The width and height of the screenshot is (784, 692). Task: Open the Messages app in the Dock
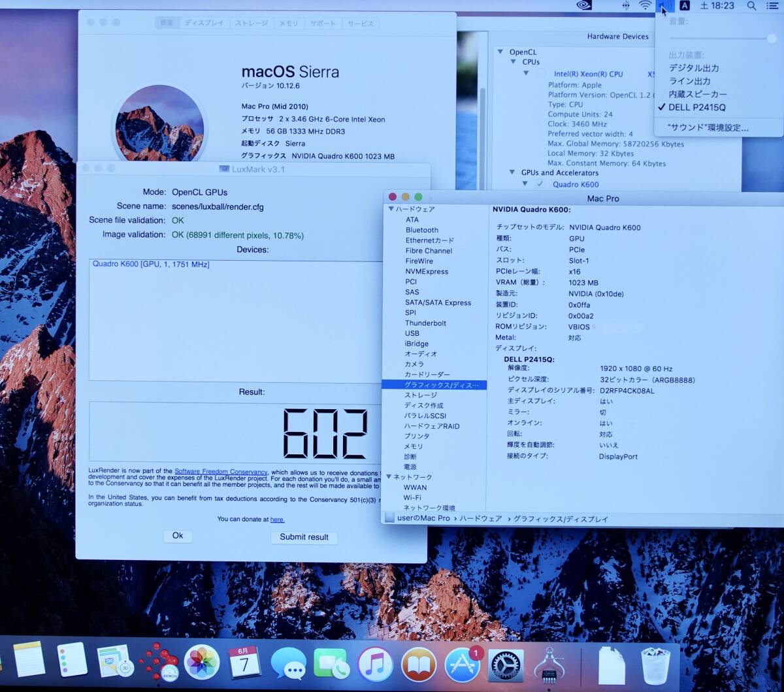point(288,664)
